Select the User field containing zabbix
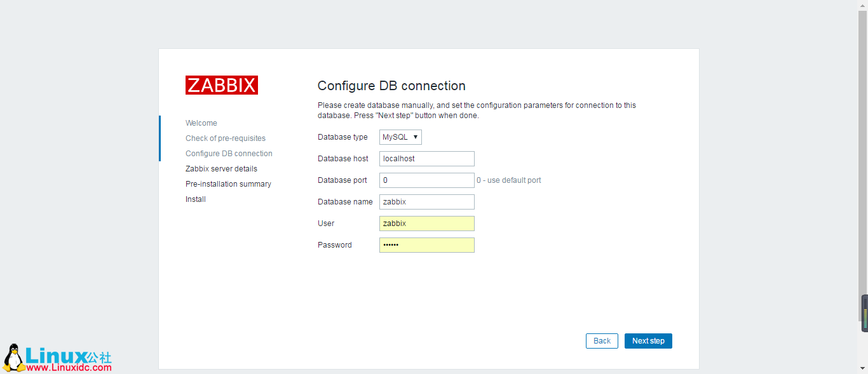 coord(426,223)
